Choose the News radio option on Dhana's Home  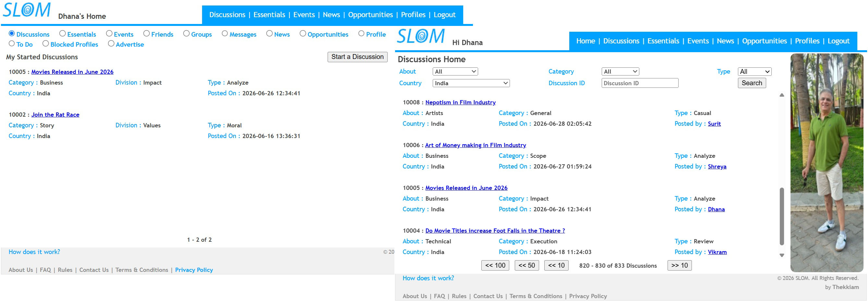point(270,33)
